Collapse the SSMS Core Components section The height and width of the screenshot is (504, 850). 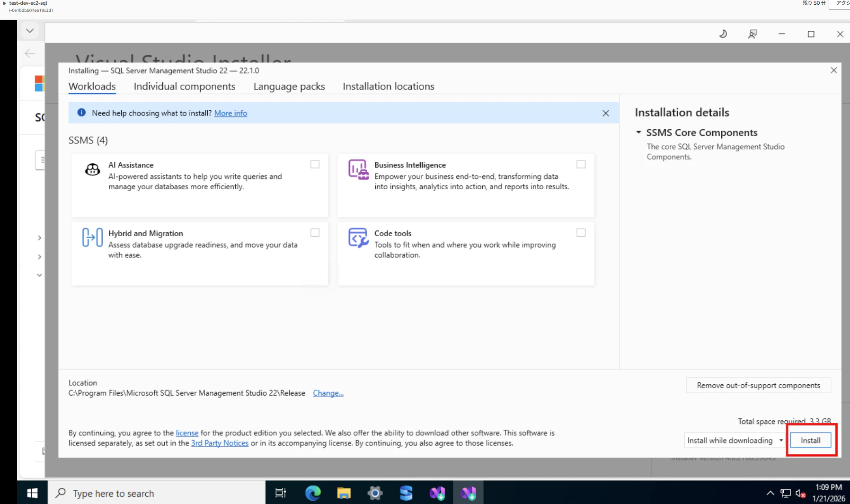pos(638,133)
